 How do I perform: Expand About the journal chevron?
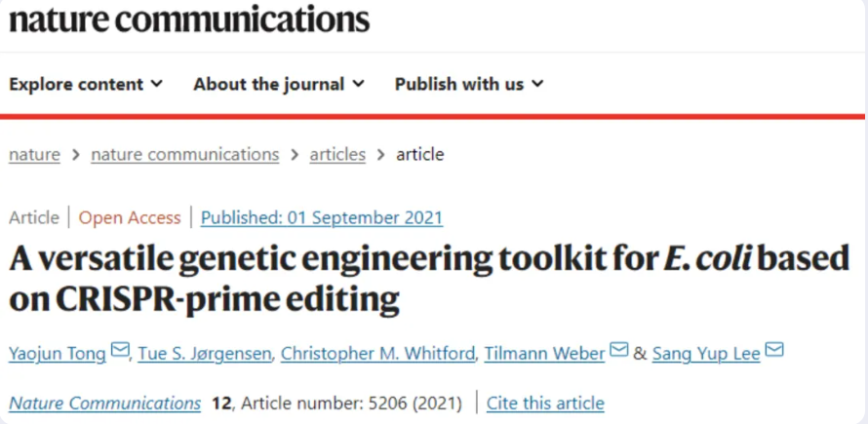pos(359,84)
